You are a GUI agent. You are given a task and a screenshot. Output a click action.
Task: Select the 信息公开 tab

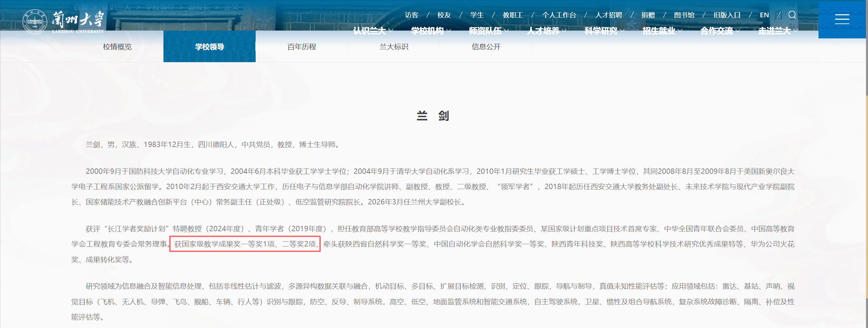click(x=486, y=47)
